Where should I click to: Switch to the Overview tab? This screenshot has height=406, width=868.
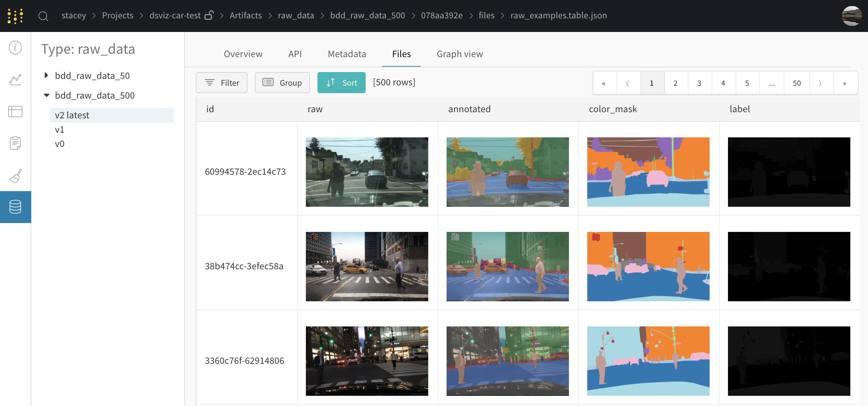coord(243,54)
